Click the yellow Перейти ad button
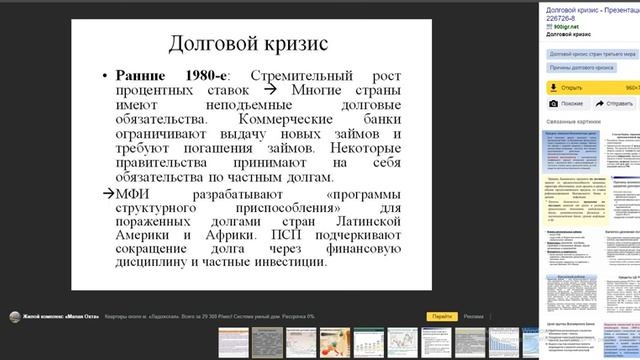This screenshot has width=640, height=360. tap(442, 316)
